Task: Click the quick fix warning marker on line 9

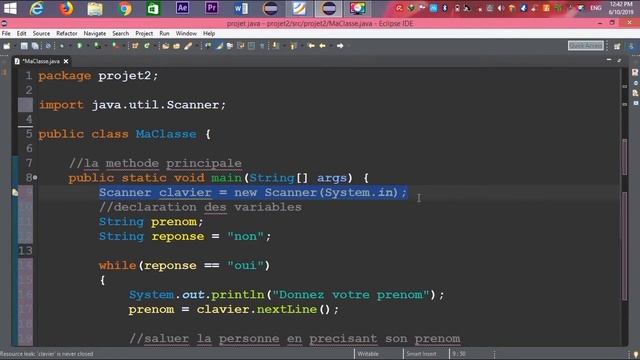Action: point(15,192)
